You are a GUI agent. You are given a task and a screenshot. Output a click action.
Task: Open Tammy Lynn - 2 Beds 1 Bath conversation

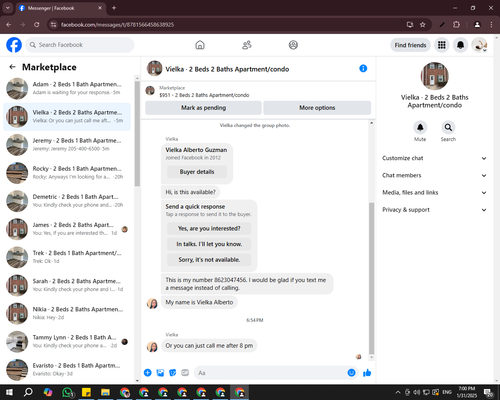pos(67,342)
